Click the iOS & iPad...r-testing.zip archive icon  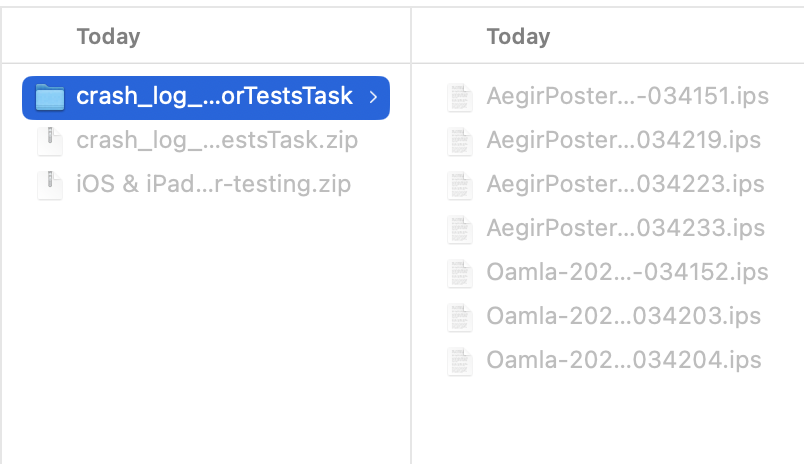tap(50, 186)
